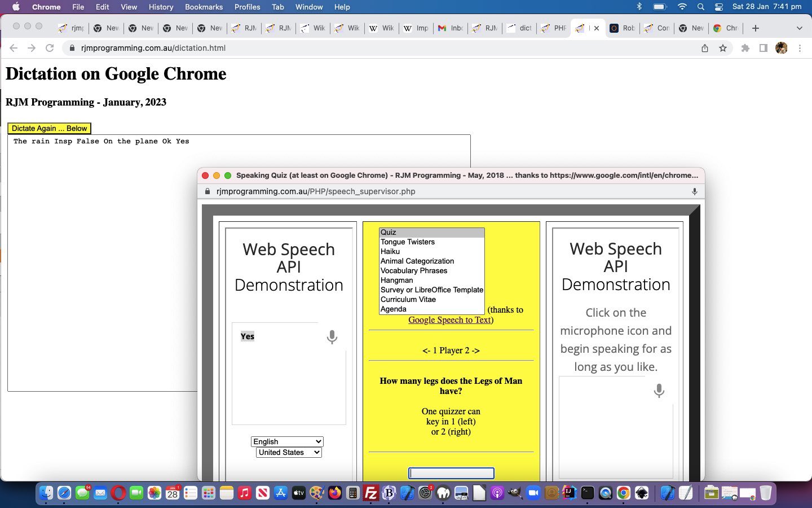This screenshot has width=812, height=508.
Task: Open Wi-Fi status menu
Action: [682, 7]
